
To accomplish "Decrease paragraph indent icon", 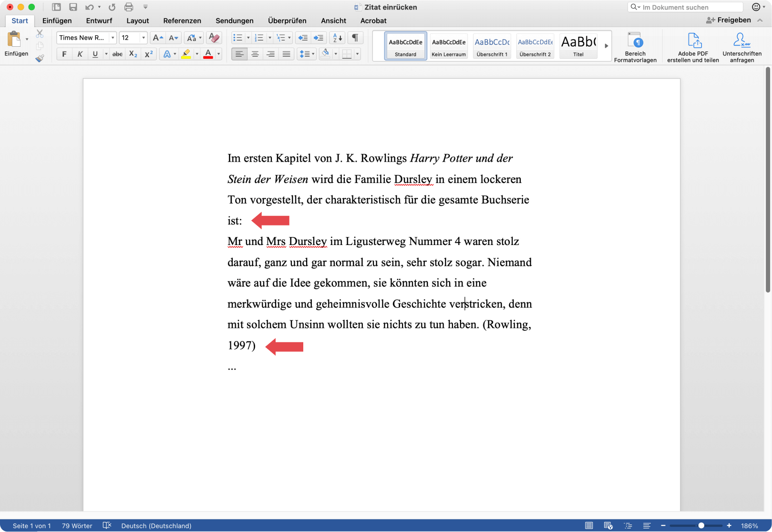I will (302, 38).
